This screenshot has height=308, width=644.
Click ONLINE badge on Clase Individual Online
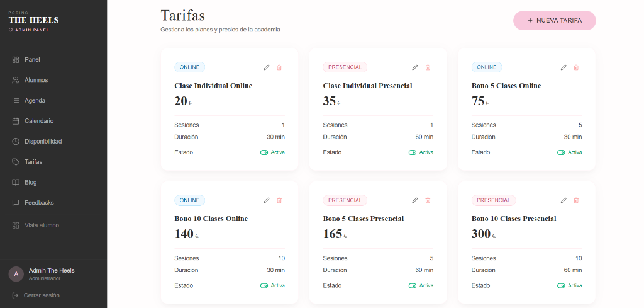coord(190,67)
